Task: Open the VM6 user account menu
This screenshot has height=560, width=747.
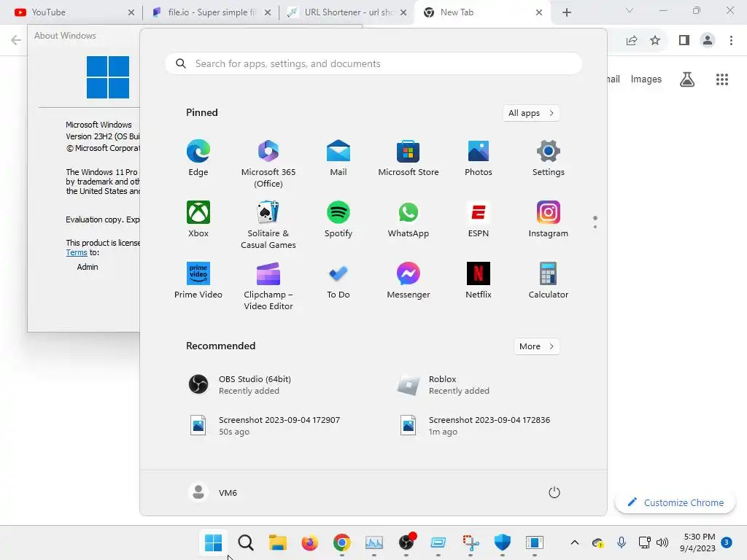Action: 213,492
